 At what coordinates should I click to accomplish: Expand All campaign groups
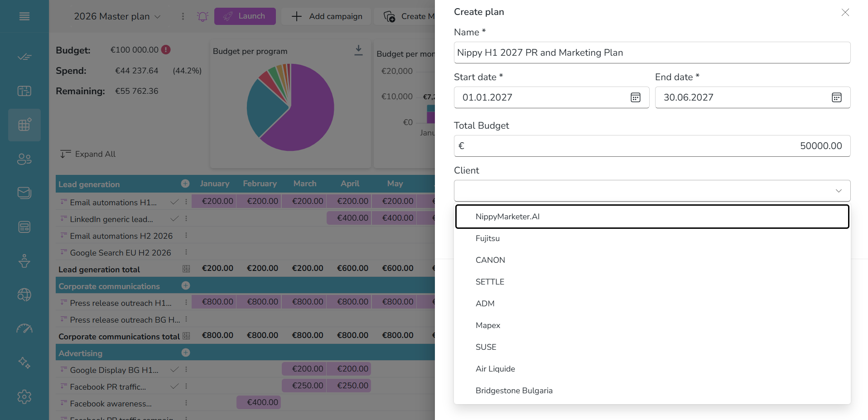(88, 154)
